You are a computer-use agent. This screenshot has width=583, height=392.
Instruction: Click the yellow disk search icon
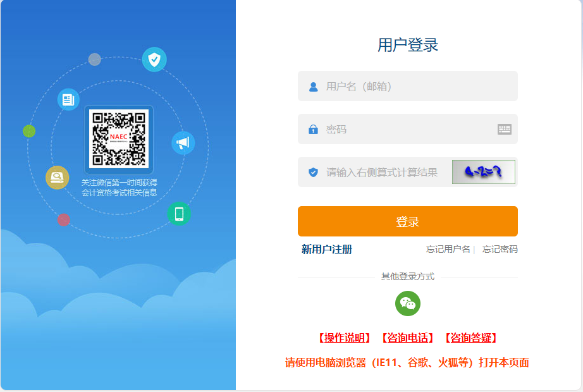[58, 178]
